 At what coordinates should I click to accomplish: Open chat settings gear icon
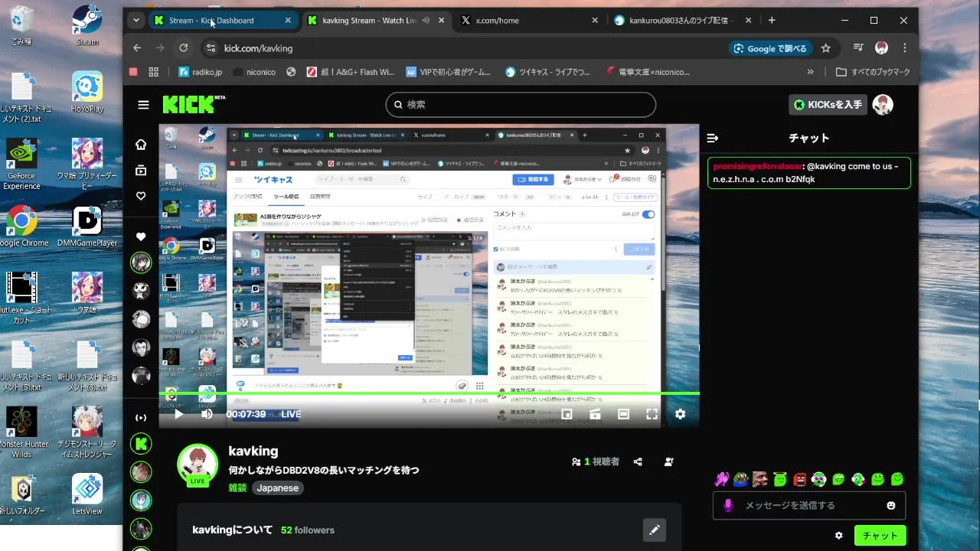click(x=838, y=536)
